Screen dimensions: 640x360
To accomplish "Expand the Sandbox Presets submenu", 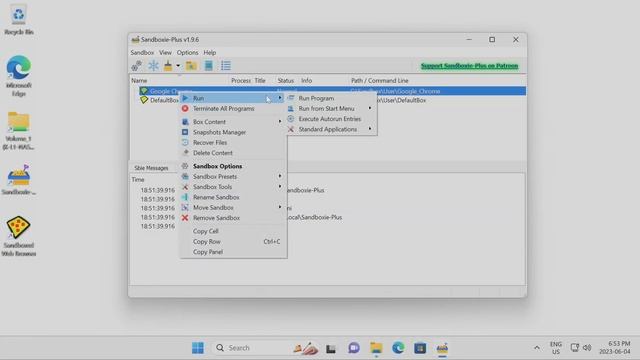I will [233, 176].
